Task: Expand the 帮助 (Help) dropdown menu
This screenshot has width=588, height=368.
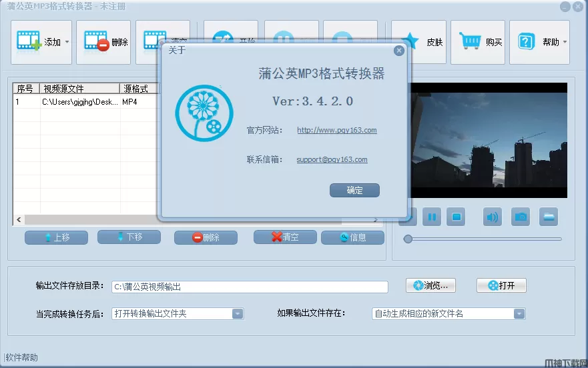Action: (x=565, y=43)
